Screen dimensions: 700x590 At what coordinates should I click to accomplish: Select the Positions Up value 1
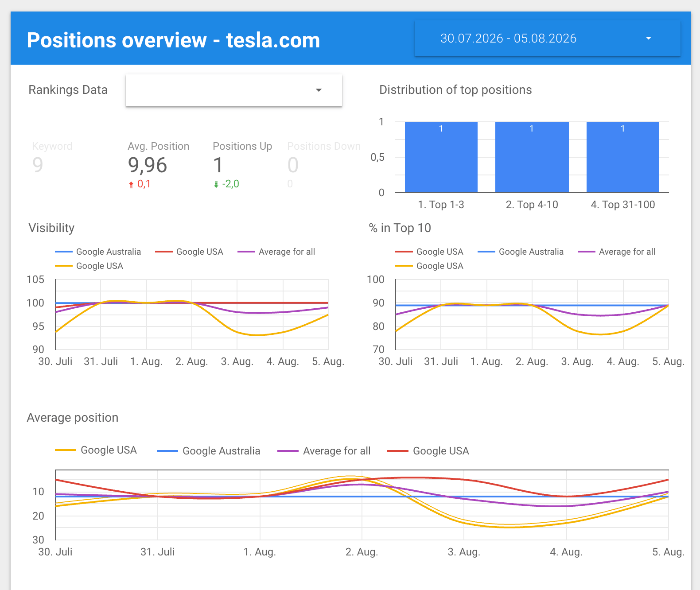click(x=218, y=165)
